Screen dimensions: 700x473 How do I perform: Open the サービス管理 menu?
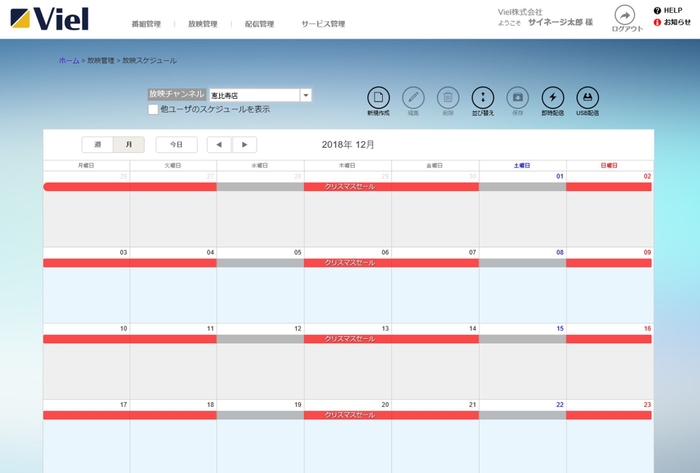pos(323,24)
